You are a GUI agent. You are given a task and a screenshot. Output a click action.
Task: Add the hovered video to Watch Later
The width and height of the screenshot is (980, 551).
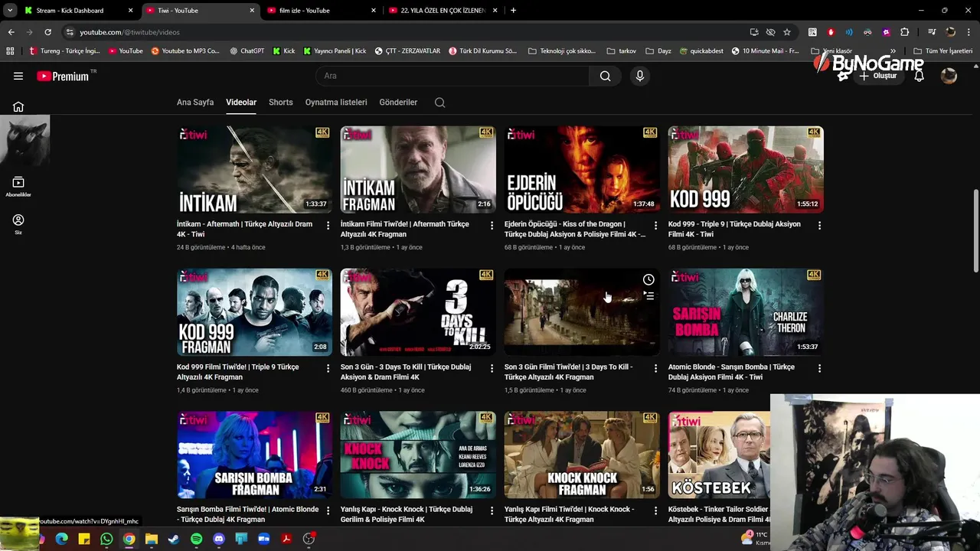[648, 279]
